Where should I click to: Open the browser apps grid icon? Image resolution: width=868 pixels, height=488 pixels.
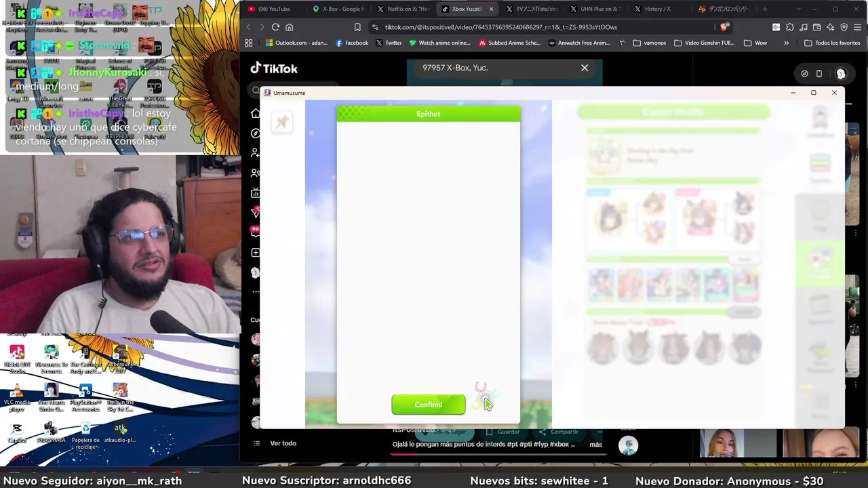249,43
